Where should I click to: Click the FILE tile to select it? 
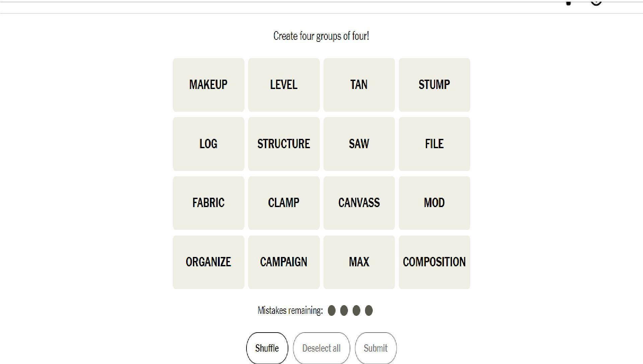point(434,144)
